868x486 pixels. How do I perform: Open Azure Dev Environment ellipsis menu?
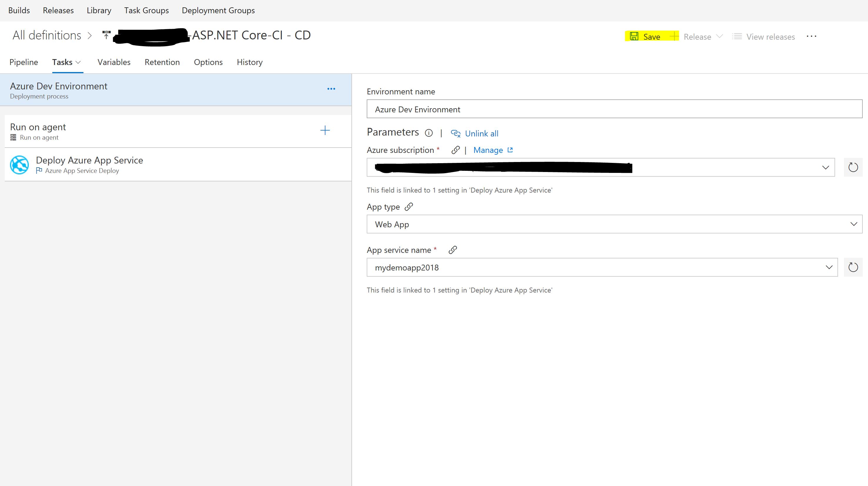(x=331, y=89)
